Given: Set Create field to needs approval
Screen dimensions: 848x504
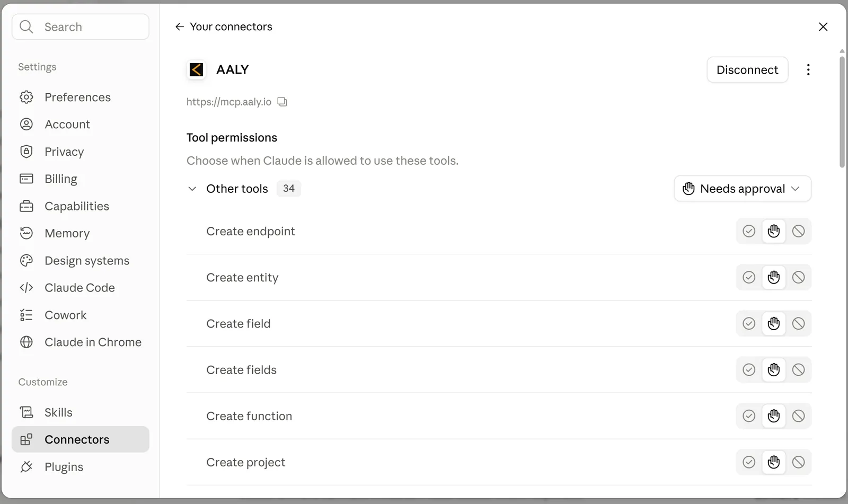Looking at the screenshot, I should (774, 323).
